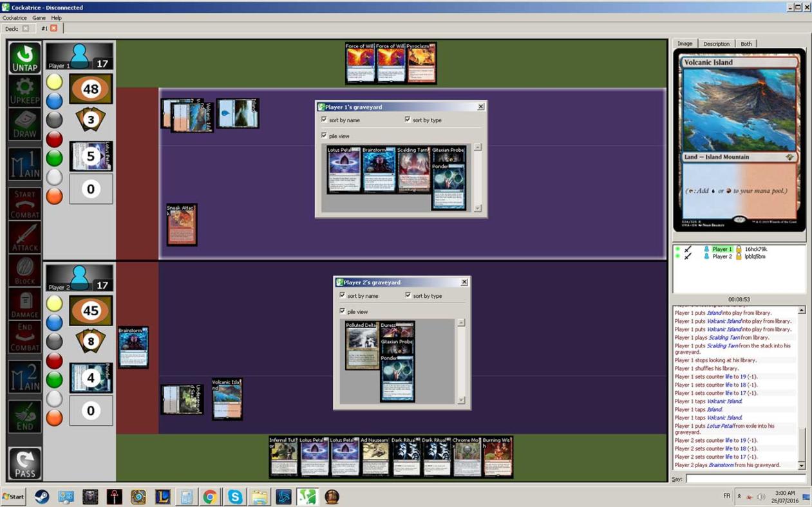
Task: Close Player 2's graveyard window
Action: tap(464, 282)
